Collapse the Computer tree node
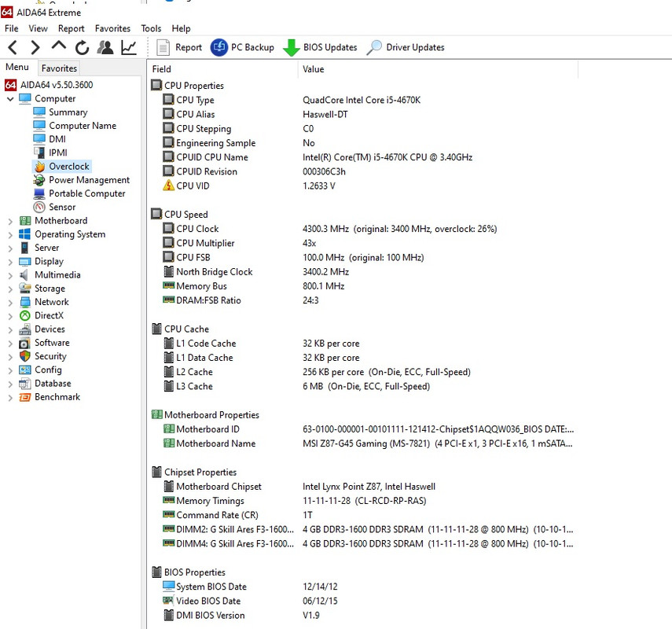The height and width of the screenshot is (629, 672). pyautogui.click(x=10, y=99)
